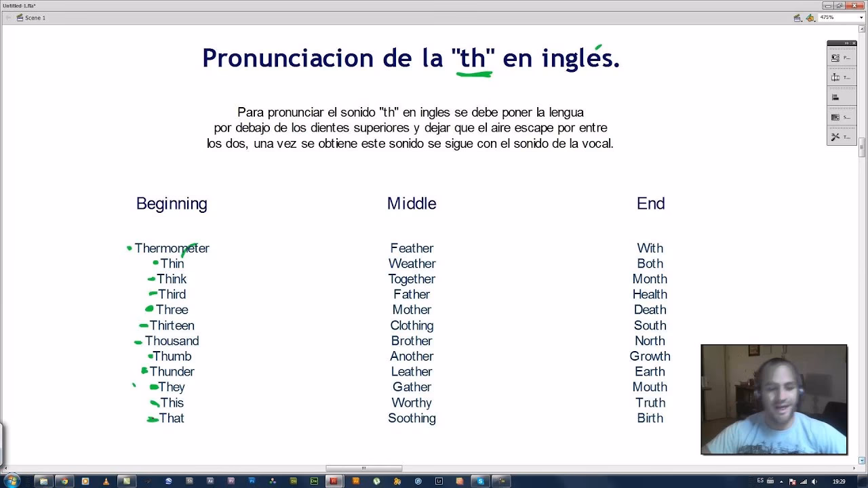The image size is (868, 488).
Task: Open the Transform panel icon
Action: click(x=835, y=77)
